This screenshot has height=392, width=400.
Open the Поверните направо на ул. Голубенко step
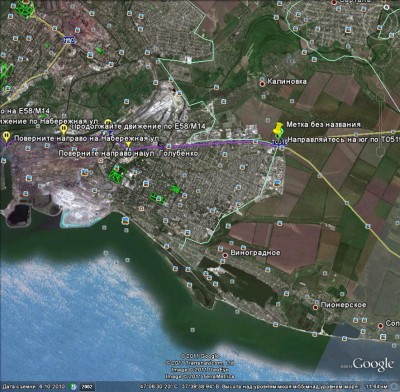coord(128,153)
